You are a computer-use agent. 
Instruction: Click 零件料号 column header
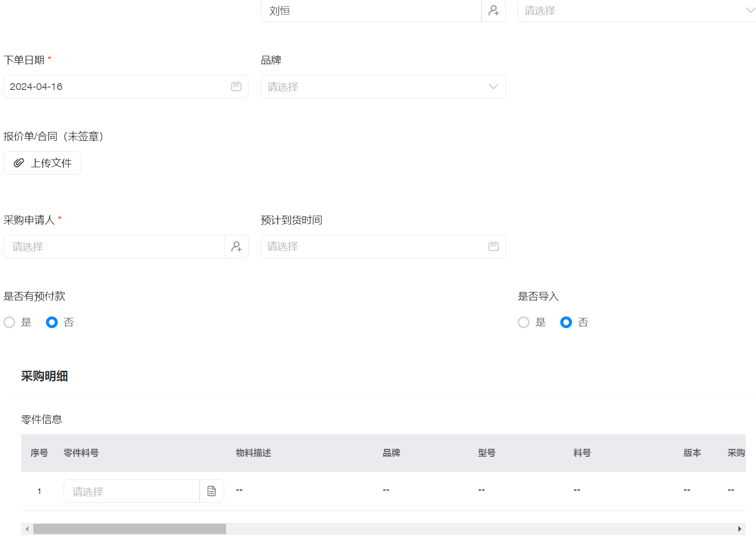[x=81, y=453]
